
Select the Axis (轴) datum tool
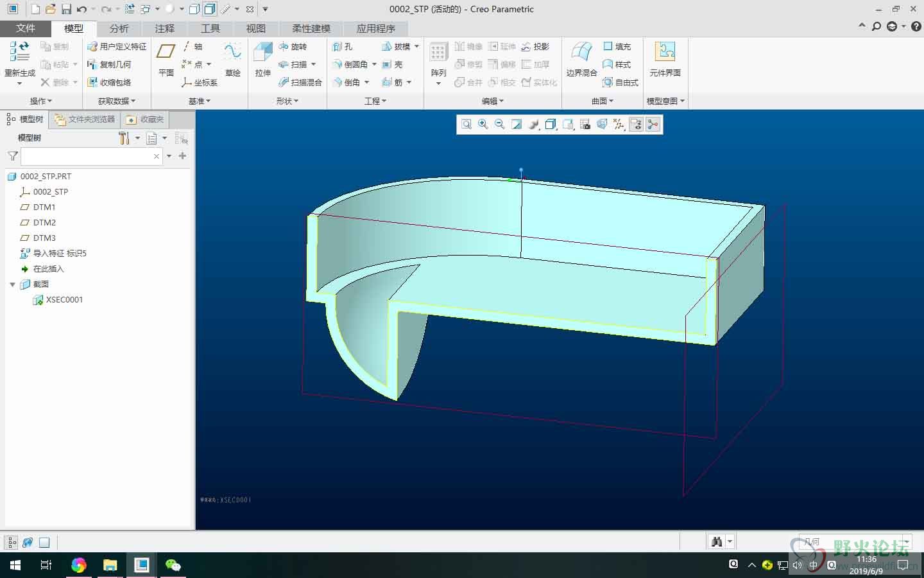click(193, 46)
